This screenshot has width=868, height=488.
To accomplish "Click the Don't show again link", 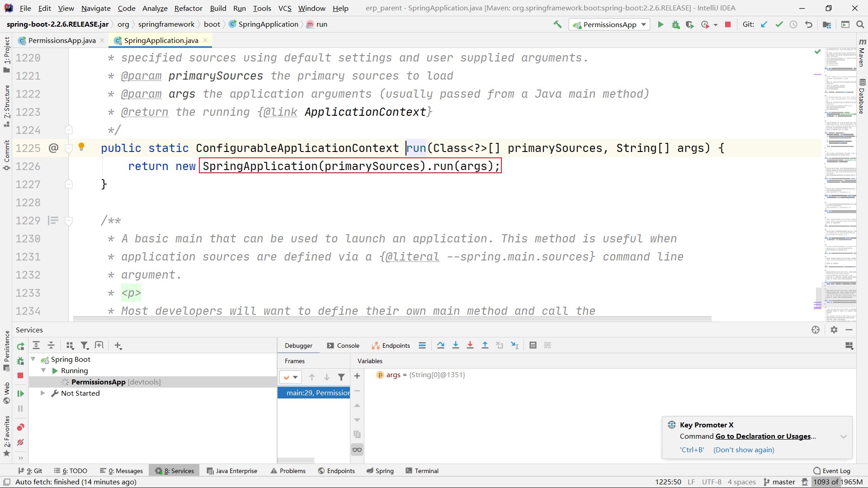I will [x=744, y=450].
